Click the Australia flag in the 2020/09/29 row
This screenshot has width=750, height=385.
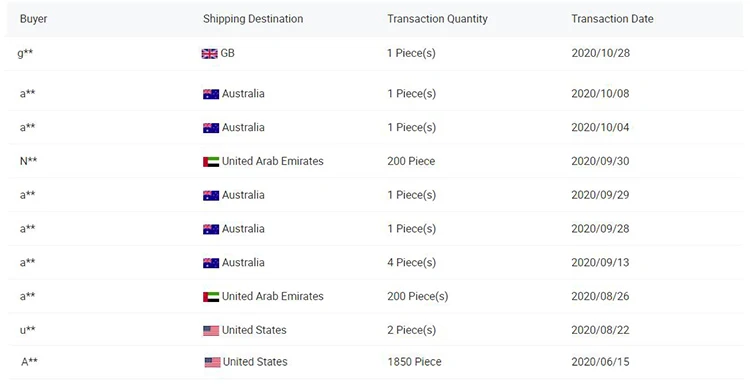[x=211, y=196]
